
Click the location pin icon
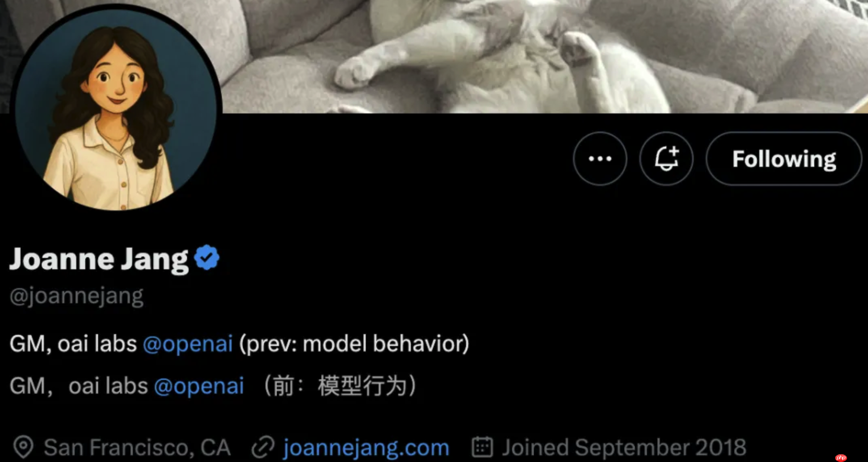coord(23,447)
